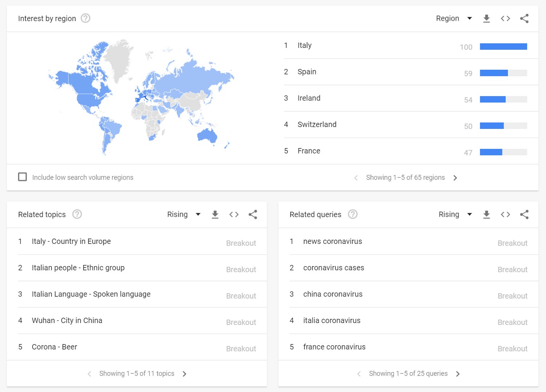Viewport: 546px width, 392px height.
Task: Click the Interest by region heading
Action: (x=47, y=19)
